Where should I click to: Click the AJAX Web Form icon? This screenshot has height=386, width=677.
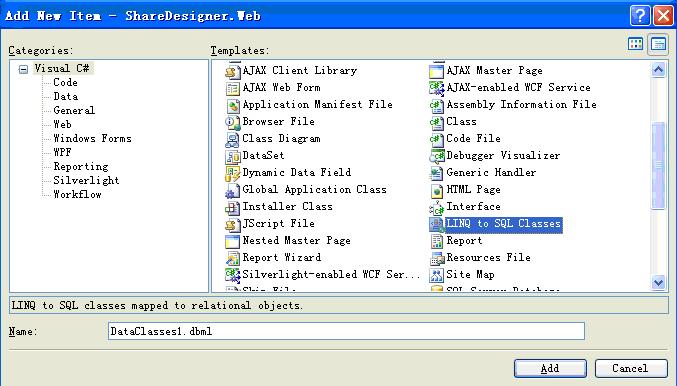(232, 89)
